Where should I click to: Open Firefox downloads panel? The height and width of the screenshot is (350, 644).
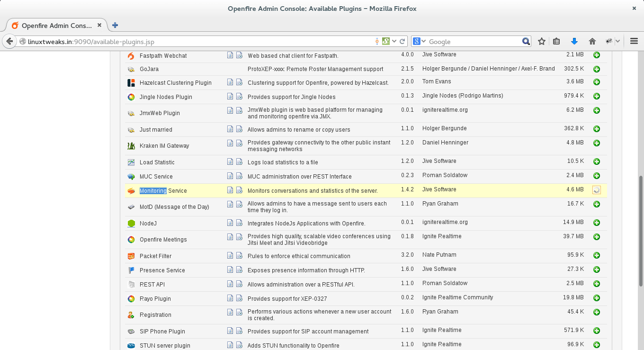574,42
